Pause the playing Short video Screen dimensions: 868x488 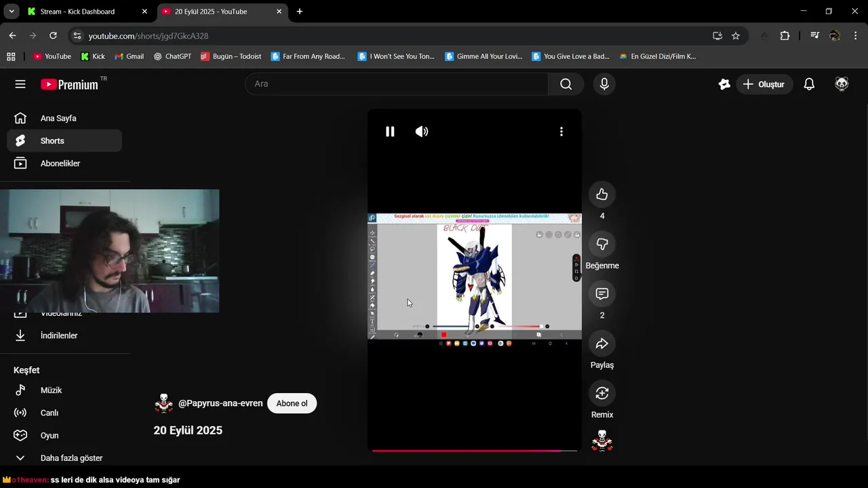[390, 131]
